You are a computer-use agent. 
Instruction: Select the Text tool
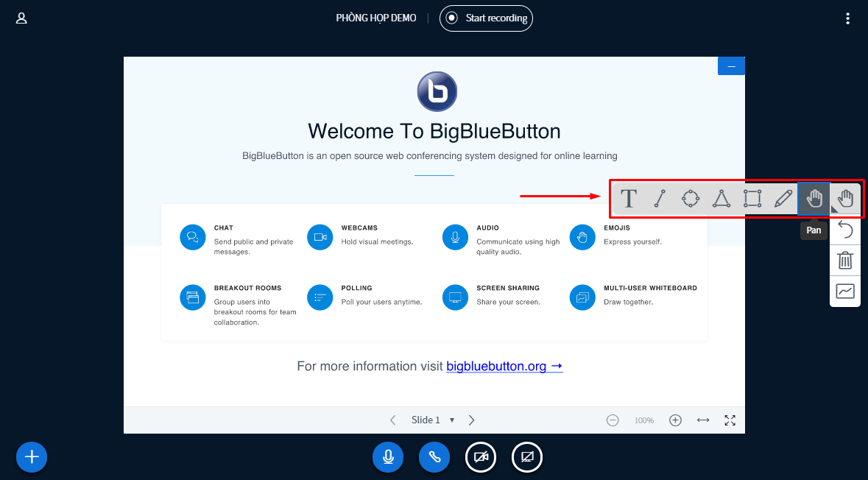click(x=628, y=198)
